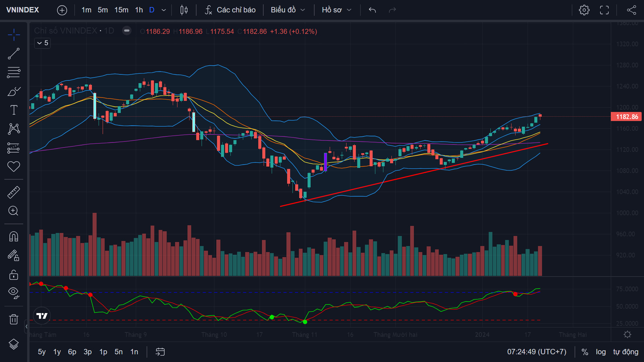The image size is (644, 362).
Task: Select the Fibonacci retracement tool
Action: 14,72
